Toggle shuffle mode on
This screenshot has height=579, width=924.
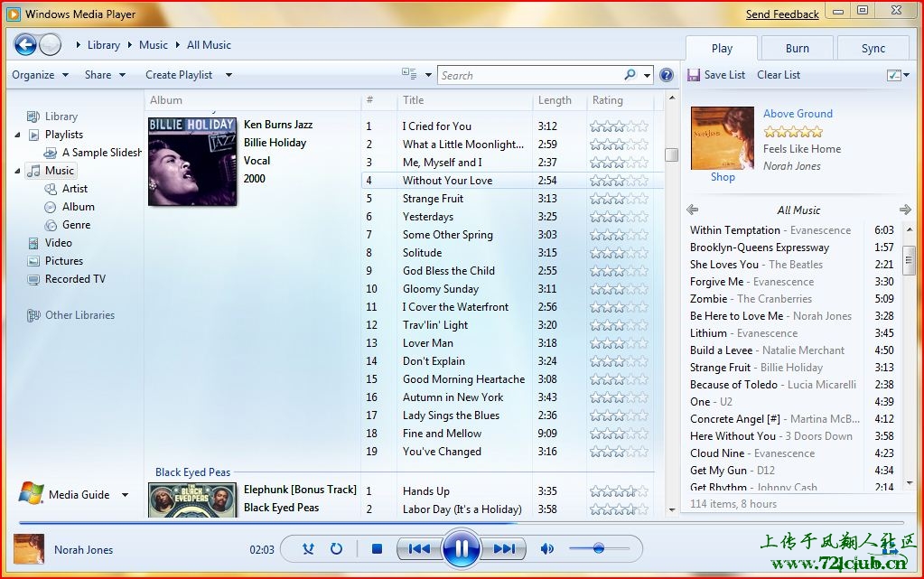(308, 549)
